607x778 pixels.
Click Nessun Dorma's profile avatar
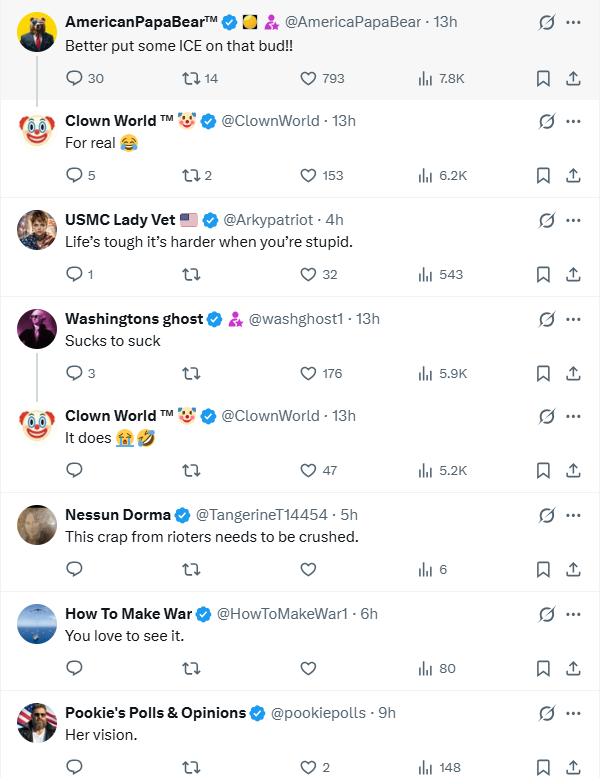(x=37, y=524)
